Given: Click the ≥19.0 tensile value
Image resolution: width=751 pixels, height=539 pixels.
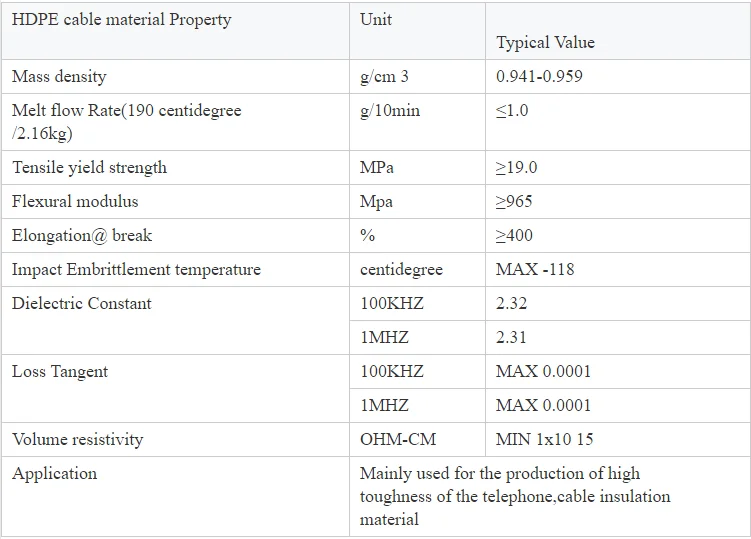Looking at the screenshot, I should pos(516,167).
